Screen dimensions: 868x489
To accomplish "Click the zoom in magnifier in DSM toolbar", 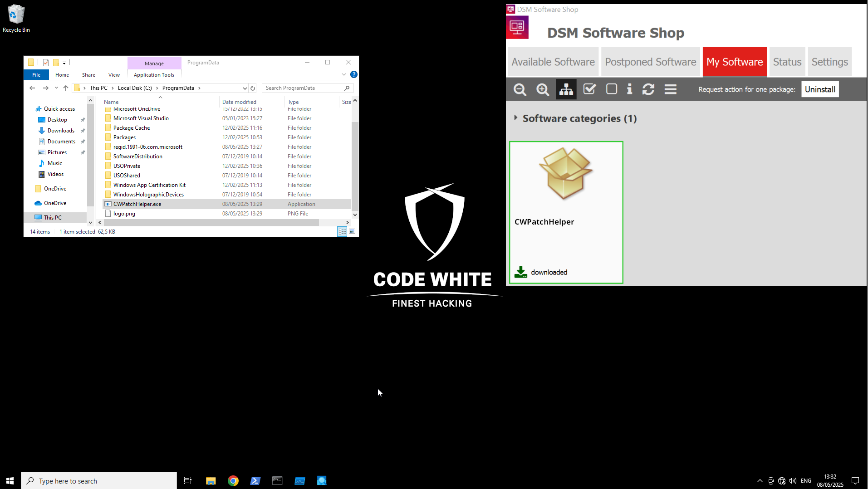I will (x=543, y=89).
